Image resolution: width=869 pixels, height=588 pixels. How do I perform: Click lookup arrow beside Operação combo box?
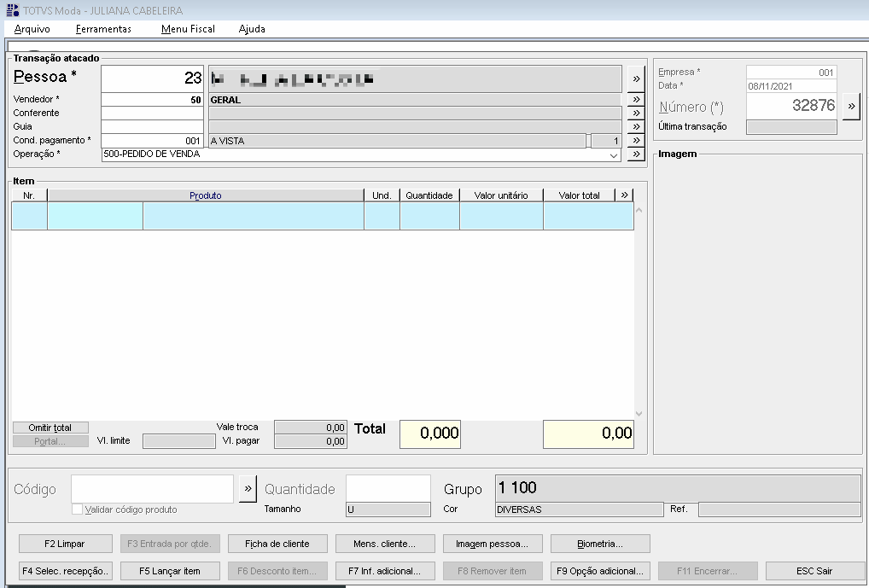click(x=636, y=154)
